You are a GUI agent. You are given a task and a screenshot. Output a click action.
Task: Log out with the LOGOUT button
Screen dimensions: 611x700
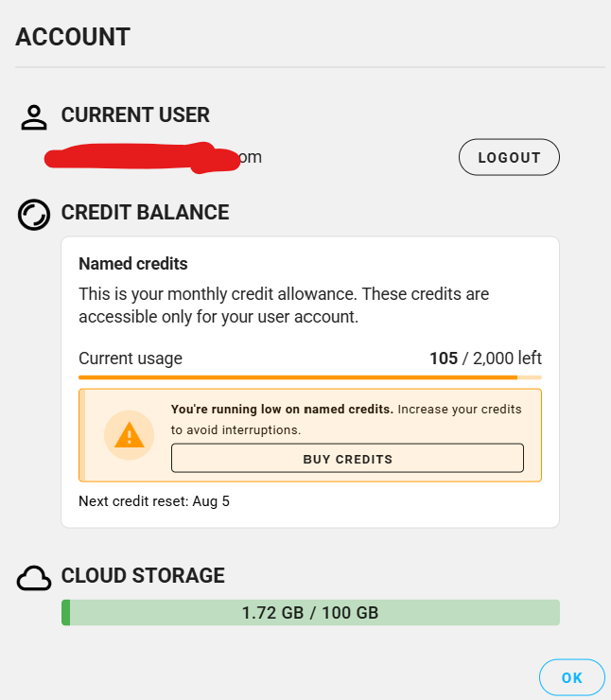click(x=509, y=157)
